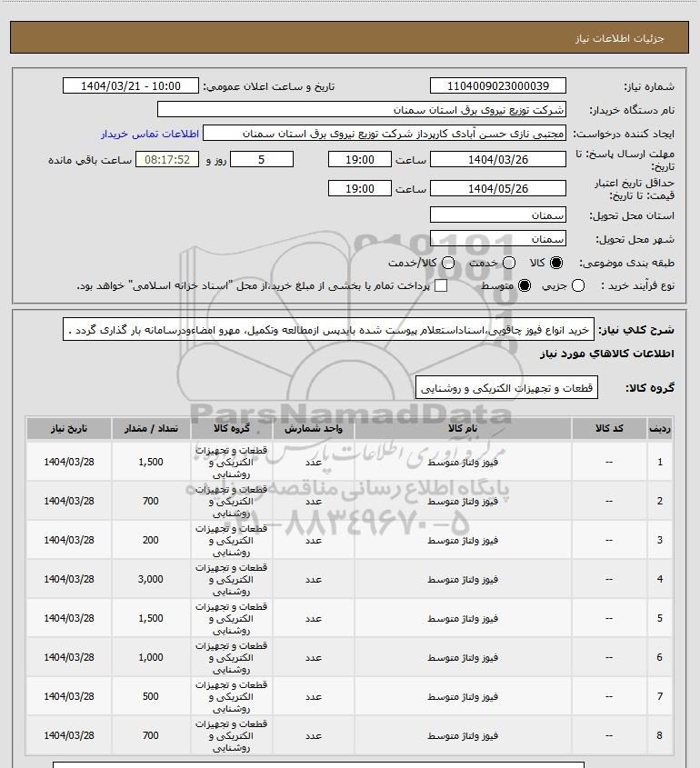Viewport: 700px width, 768px height.
Task: Click the تاریخ نیاز column header
Action: 69,429
